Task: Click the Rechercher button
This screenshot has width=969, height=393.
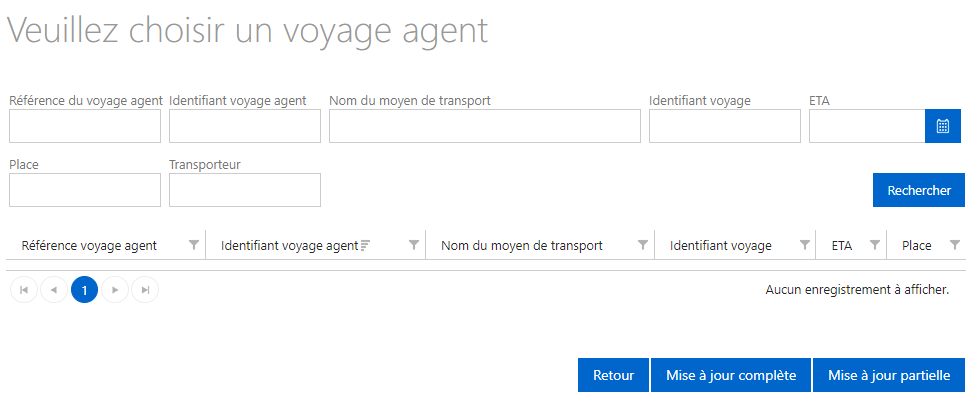Action: 919,190
